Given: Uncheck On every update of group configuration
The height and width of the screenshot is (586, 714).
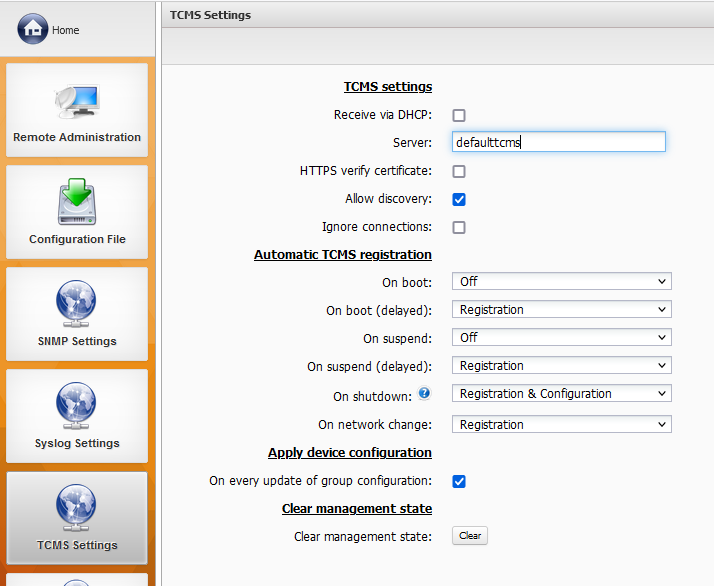Looking at the screenshot, I should pyautogui.click(x=459, y=481).
